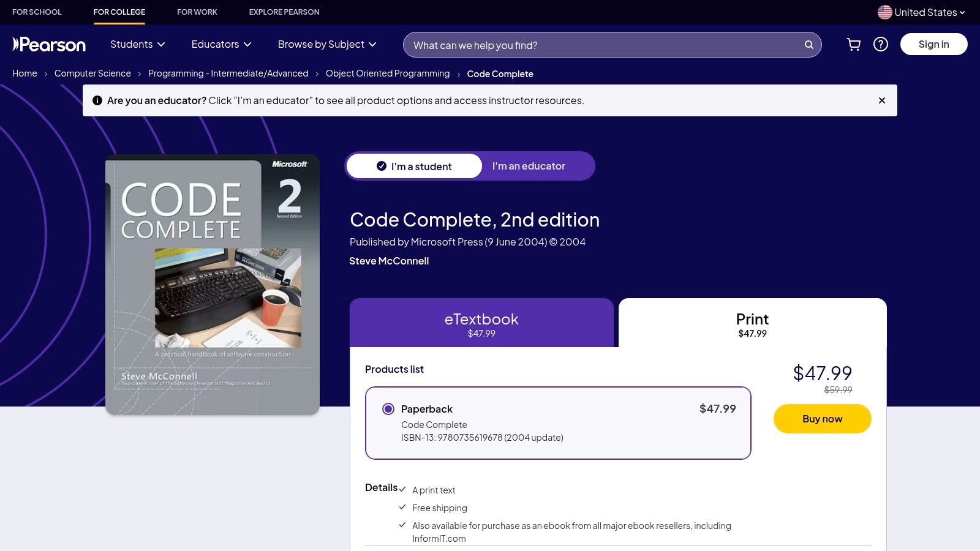Viewport: 980px width, 551px height.
Task: Open the For School tab
Action: [x=37, y=12]
